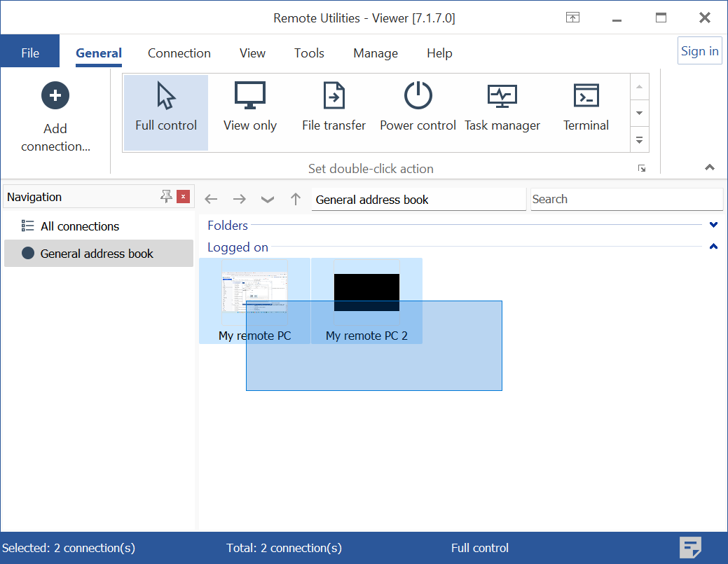728x564 pixels.
Task: Expand the Folders section
Action: coord(713,225)
